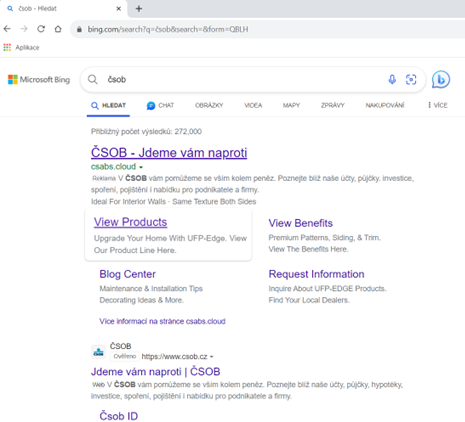The image size is (465, 422).
Task: Open a new tab with the plus button
Action: 139,9
